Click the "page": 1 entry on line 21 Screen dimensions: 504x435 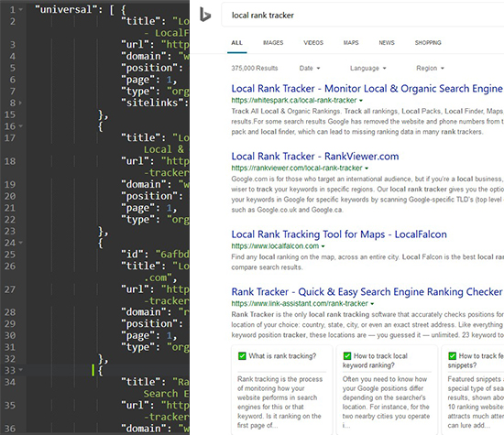[x=148, y=208]
